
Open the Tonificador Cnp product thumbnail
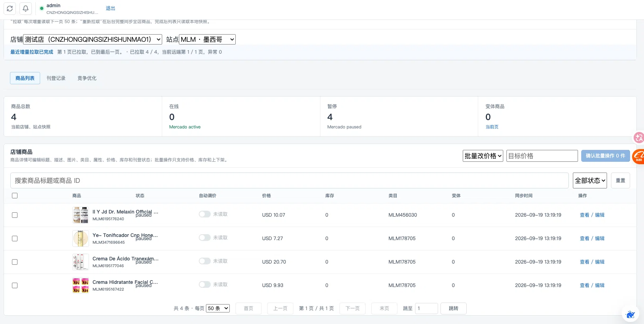coord(81,239)
